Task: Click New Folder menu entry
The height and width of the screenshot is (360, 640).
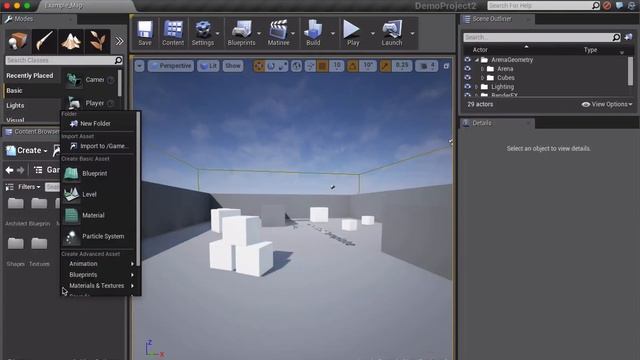Action: (x=98, y=123)
